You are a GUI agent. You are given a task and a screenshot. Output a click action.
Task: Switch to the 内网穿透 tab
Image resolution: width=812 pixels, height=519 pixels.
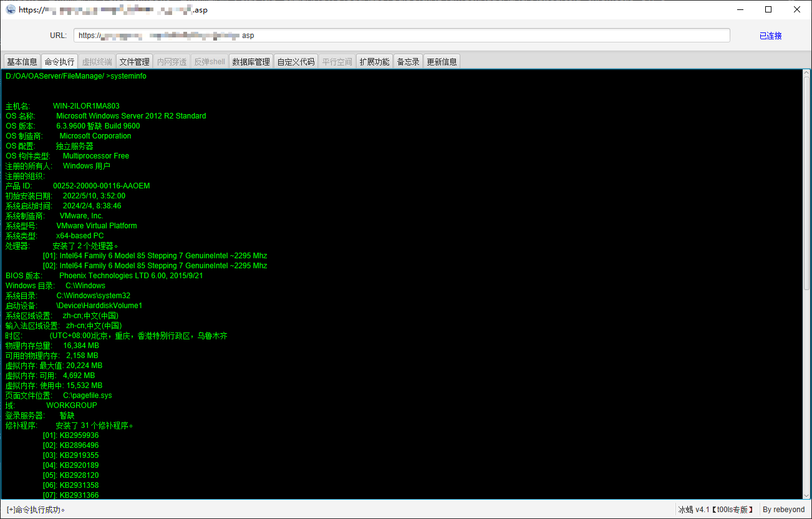point(172,62)
